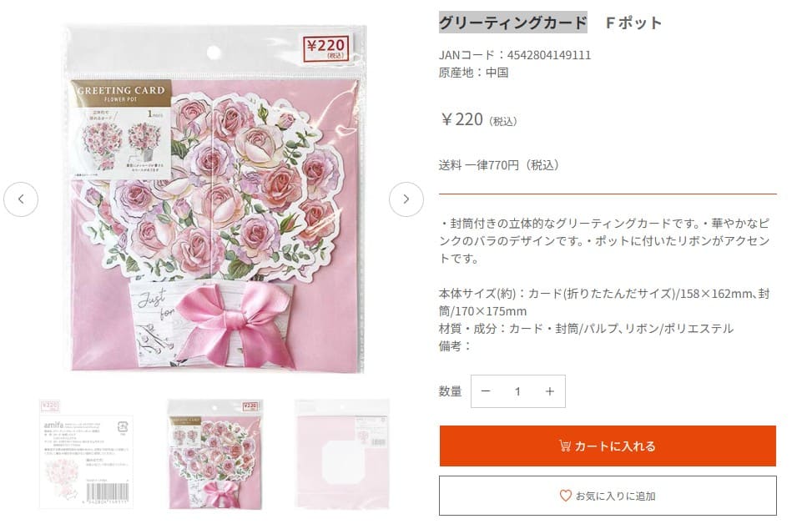Click the 原産地:中国 origin line
The image size is (812, 524).
click(x=473, y=73)
